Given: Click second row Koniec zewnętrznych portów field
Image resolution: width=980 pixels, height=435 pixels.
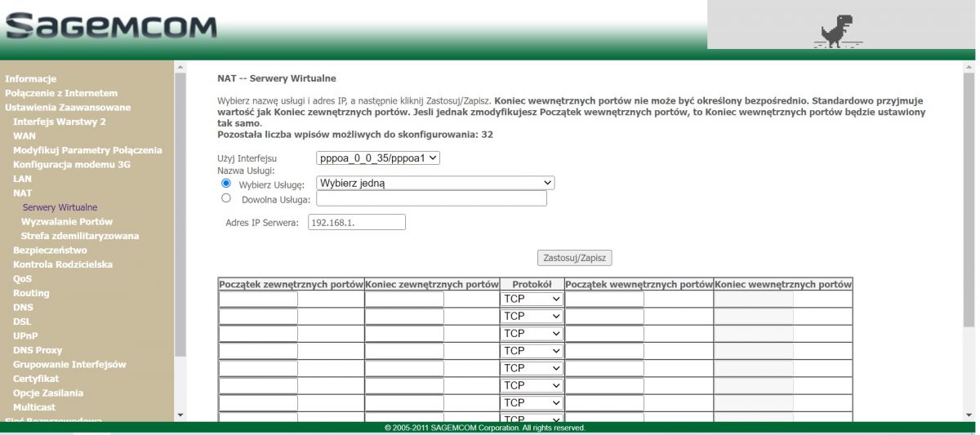Looking at the screenshot, I should tap(404, 316).
